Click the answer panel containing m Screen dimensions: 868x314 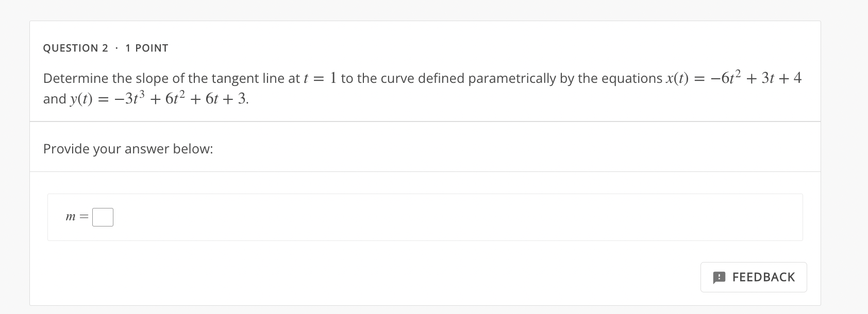click(x=425, y=217)
